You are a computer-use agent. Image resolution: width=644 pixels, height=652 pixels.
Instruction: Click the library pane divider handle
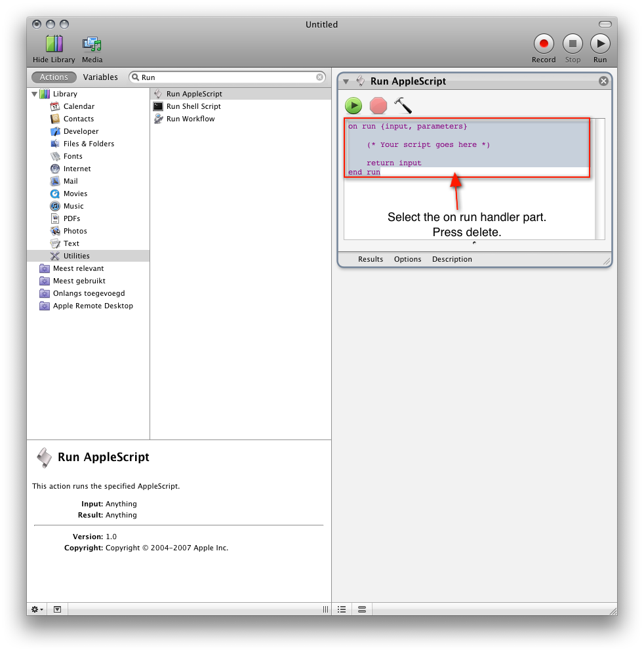[x=325, y=609]
